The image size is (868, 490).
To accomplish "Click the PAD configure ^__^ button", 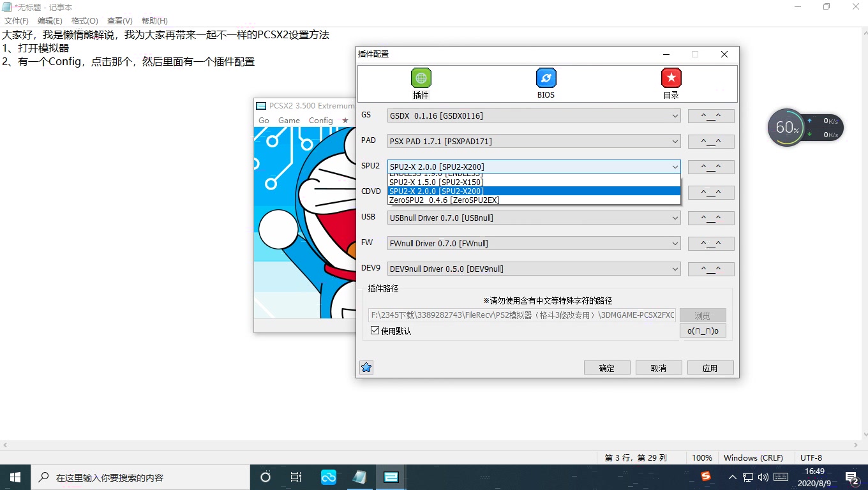I will 711,142.
